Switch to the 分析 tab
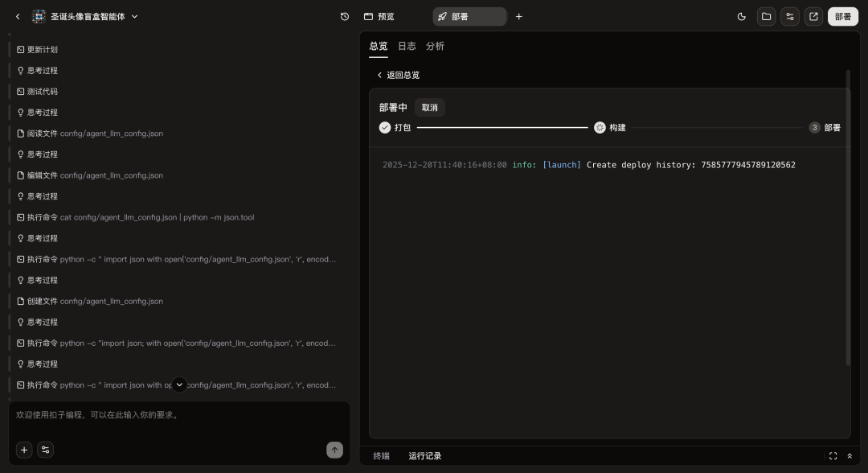Screen dimensions: 868x473 coord(435,46)
